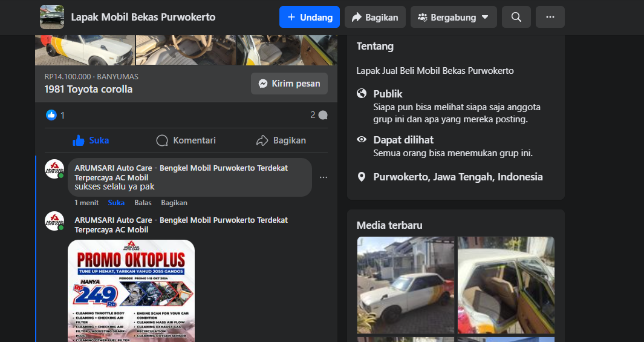Open the group search magnifier icon
The height and width of the screenshot is (342, 644).
point(516,18)
